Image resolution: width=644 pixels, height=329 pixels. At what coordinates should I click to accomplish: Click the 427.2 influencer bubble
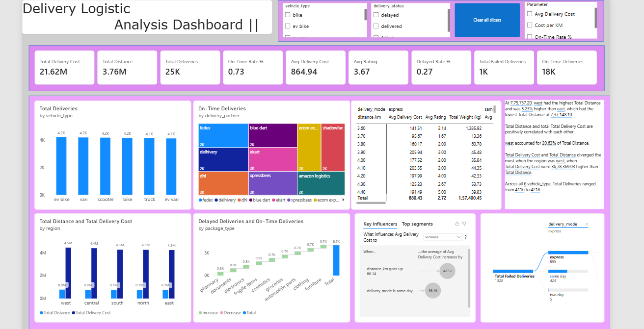click(447, 270)
